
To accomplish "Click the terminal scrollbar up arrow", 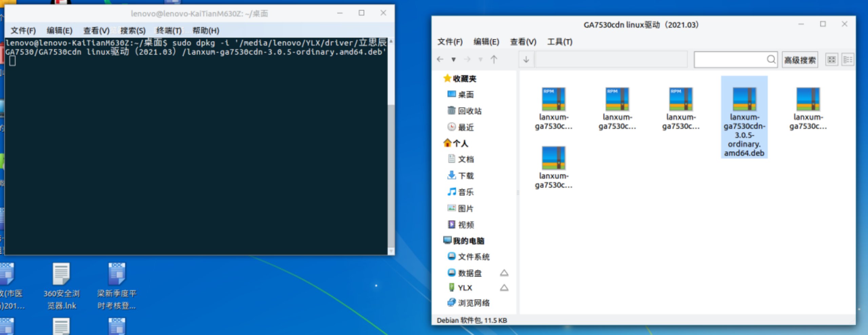I will coord(391,41).
